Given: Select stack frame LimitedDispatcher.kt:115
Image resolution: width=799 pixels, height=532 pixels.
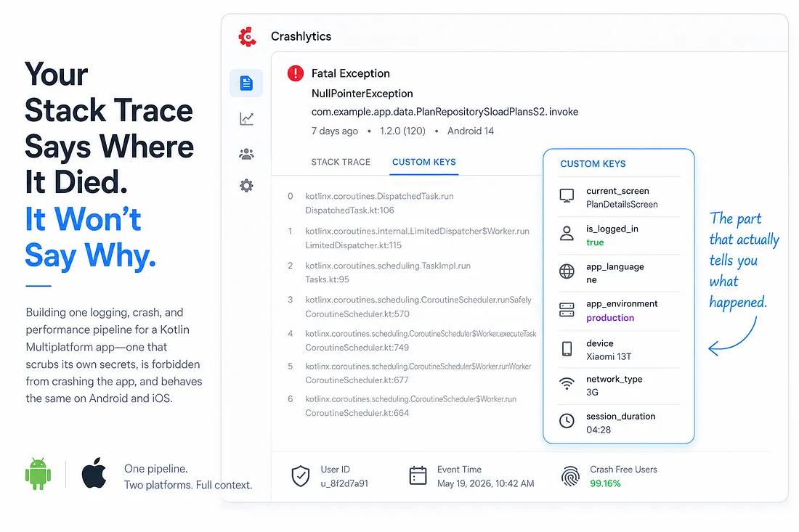Looking at the screenshot, I should tap(353, 245).
